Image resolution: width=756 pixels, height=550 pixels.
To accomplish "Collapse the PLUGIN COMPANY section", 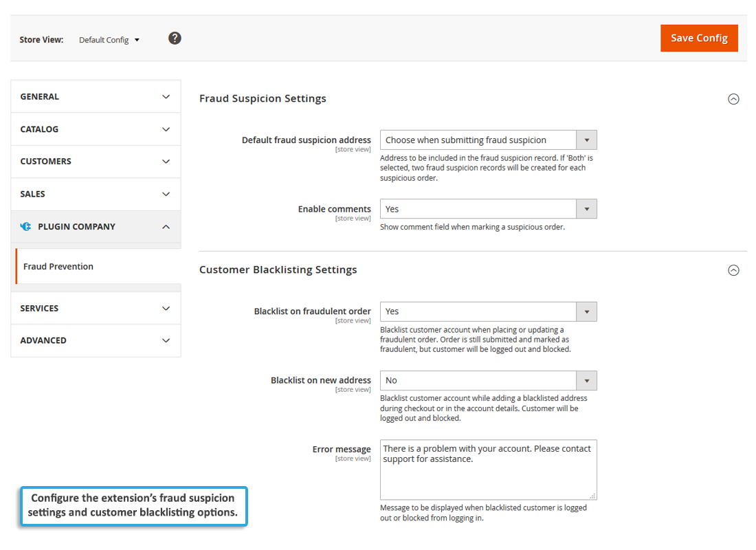I will coord(96,227).
